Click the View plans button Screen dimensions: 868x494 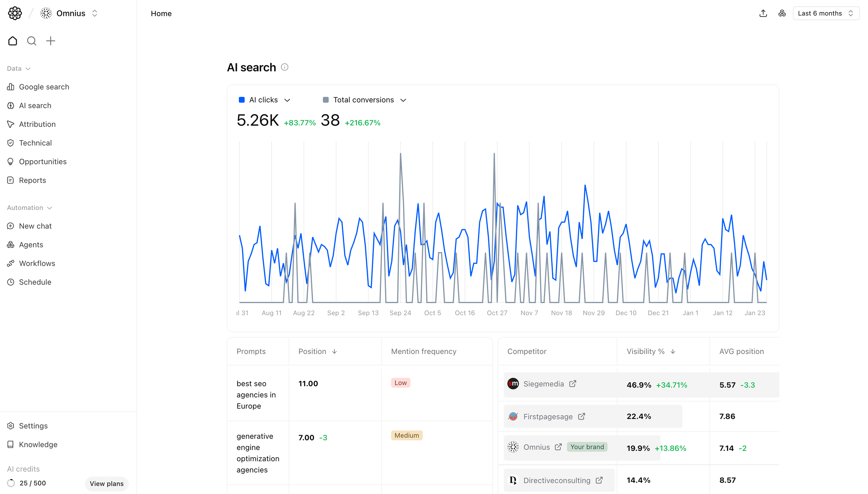tap(106, 483)
